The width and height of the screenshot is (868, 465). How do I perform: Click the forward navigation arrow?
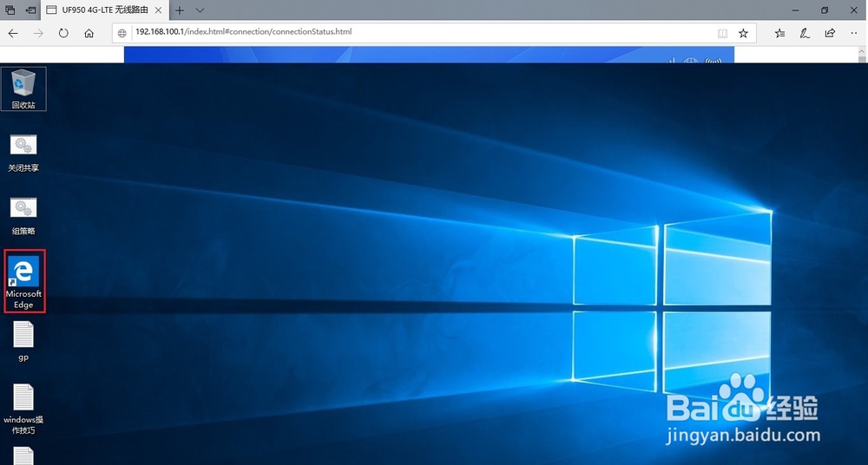coord(38,33)
